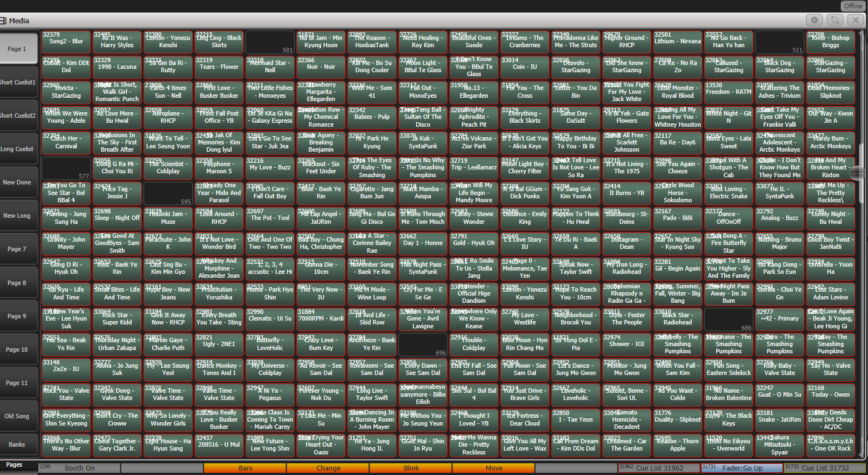Switch to Page 7

tap(18, 249)
